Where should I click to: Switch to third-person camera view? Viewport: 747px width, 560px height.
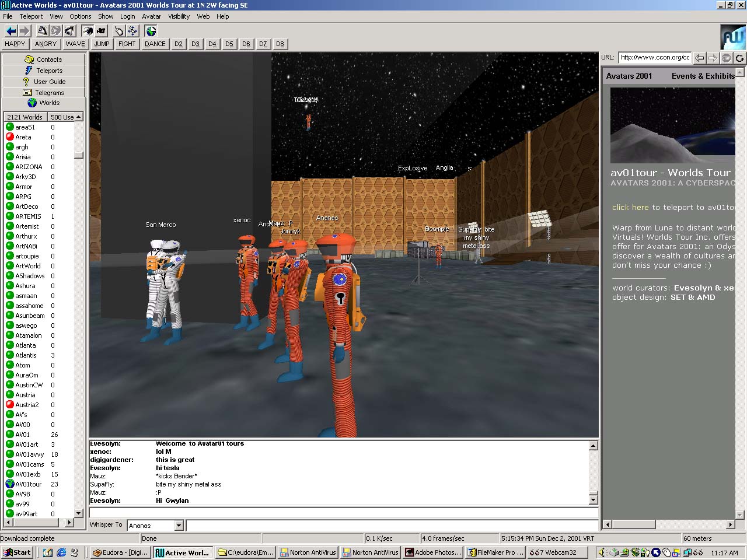(x=102, y=31)
